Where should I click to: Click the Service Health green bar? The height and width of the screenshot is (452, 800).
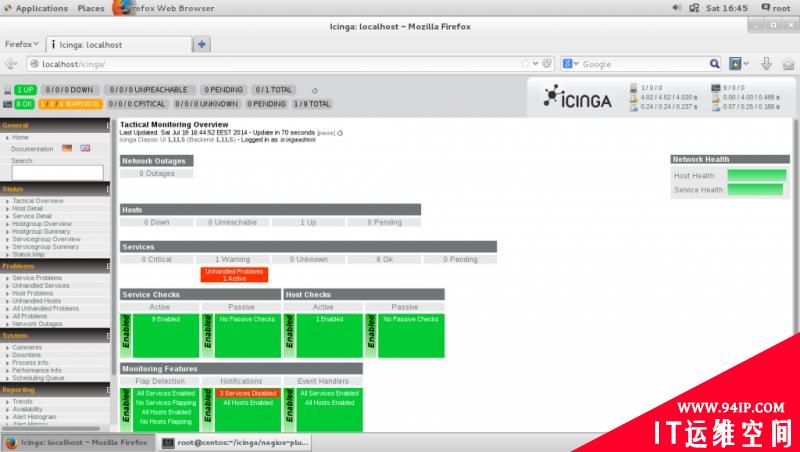click(755, 190)
